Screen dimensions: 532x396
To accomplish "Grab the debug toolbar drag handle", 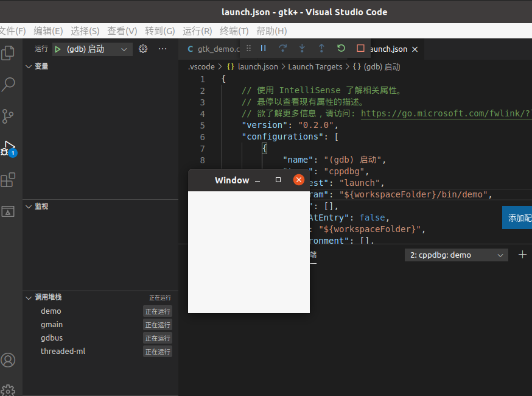I will [x=249, y=48].
